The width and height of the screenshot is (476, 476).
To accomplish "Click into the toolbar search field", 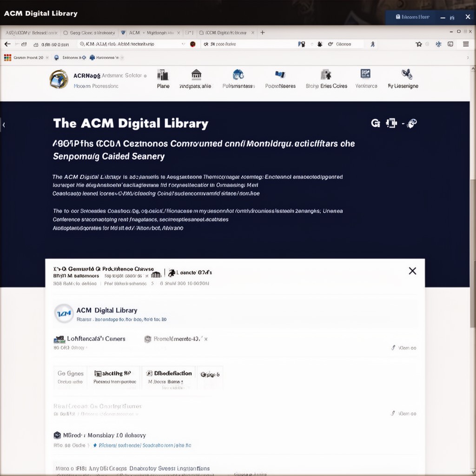I will [x=249, y=44].
